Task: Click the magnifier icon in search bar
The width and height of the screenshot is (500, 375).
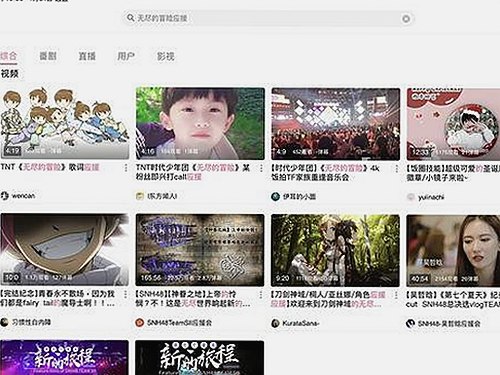Action: [x=130, y=18]
